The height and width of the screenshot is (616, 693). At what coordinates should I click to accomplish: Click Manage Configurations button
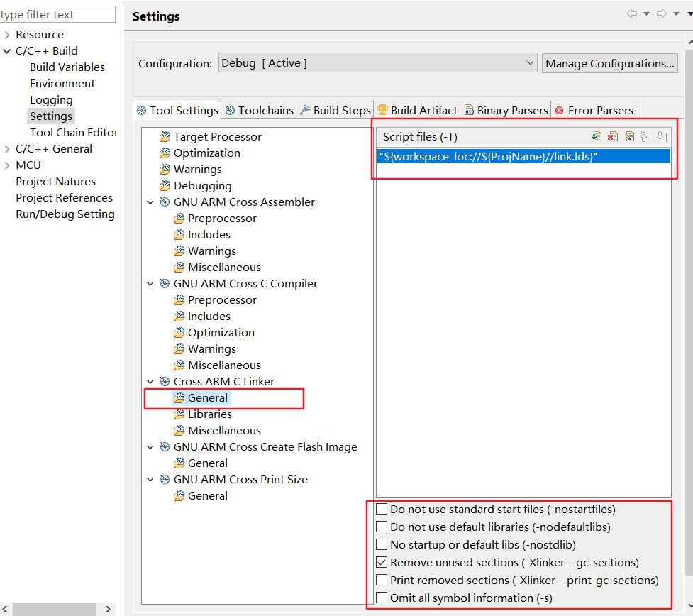point(610,63)
